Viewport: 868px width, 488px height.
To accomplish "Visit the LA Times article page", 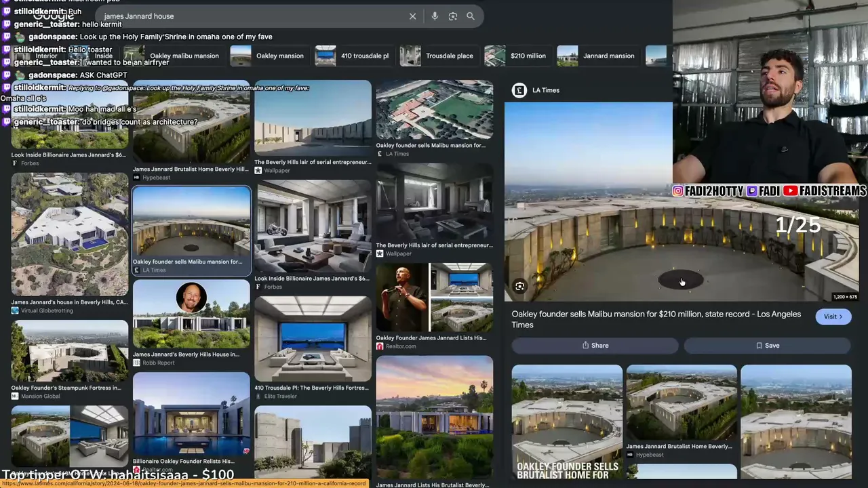I will pos(833,317).
